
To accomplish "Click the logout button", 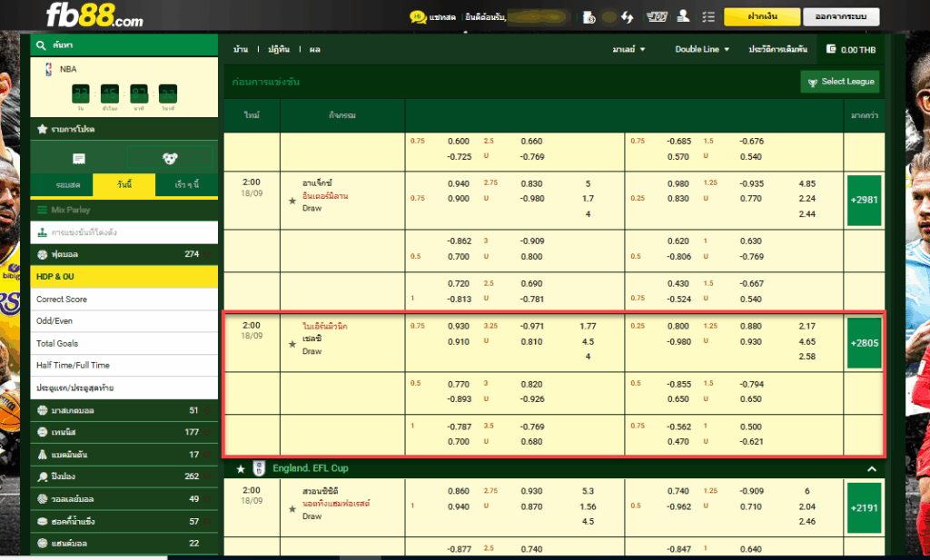I will pyautogui.click(x=841, y=16).
